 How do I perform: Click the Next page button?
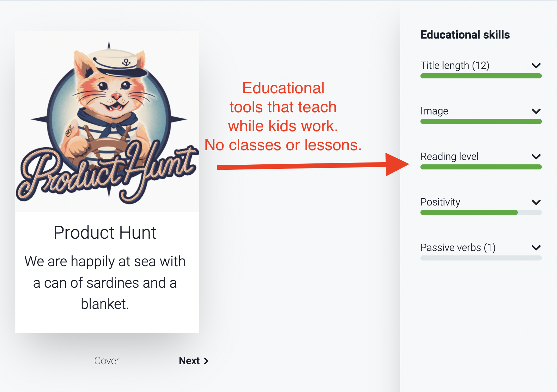193,361
